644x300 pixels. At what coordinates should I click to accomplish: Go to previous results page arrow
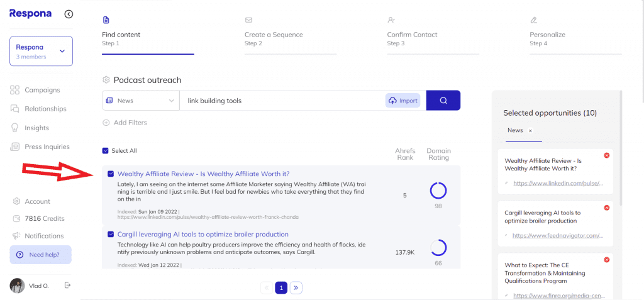click(267, 288)
